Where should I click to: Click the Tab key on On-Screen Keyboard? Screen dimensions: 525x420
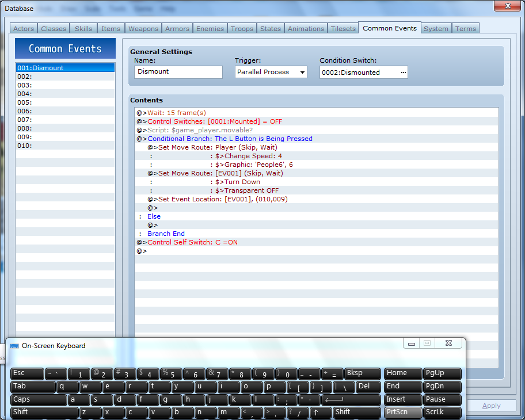tap(33, 387)
